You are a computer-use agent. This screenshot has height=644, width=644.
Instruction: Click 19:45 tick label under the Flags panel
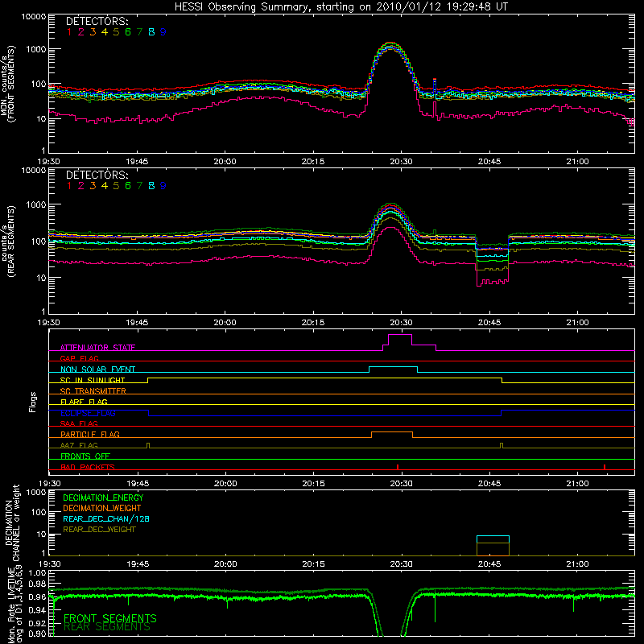coord(138,484)
